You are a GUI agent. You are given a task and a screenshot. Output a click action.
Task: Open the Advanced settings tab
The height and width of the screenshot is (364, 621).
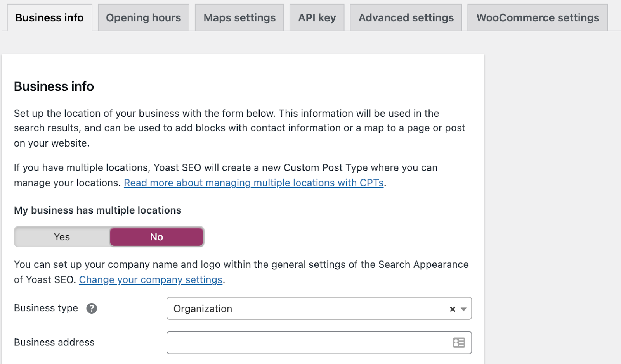pos(406,18)
